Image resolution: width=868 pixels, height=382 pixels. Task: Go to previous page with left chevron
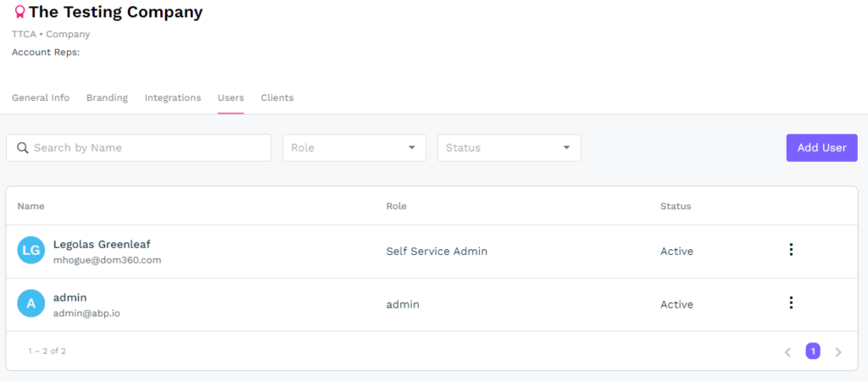click(787, 352)
